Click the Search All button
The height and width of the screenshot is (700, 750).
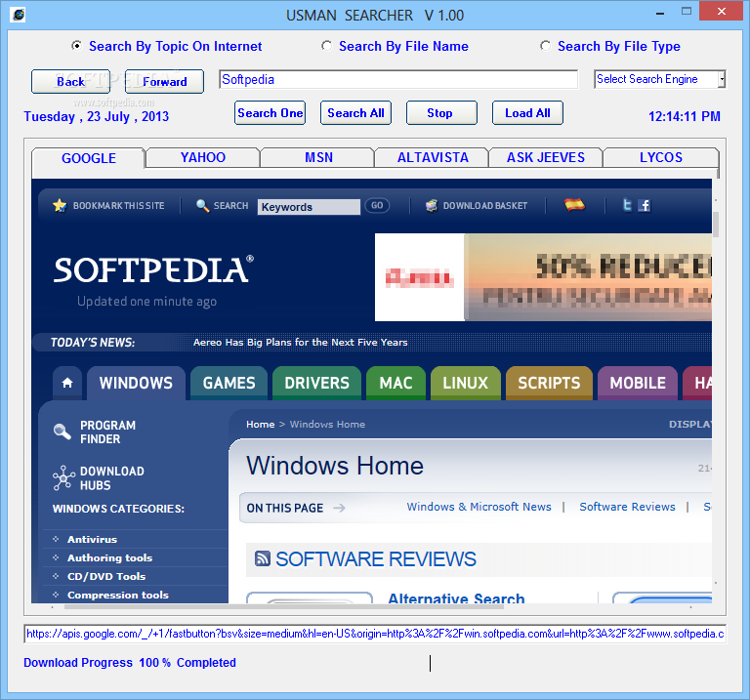click(355, 113)
